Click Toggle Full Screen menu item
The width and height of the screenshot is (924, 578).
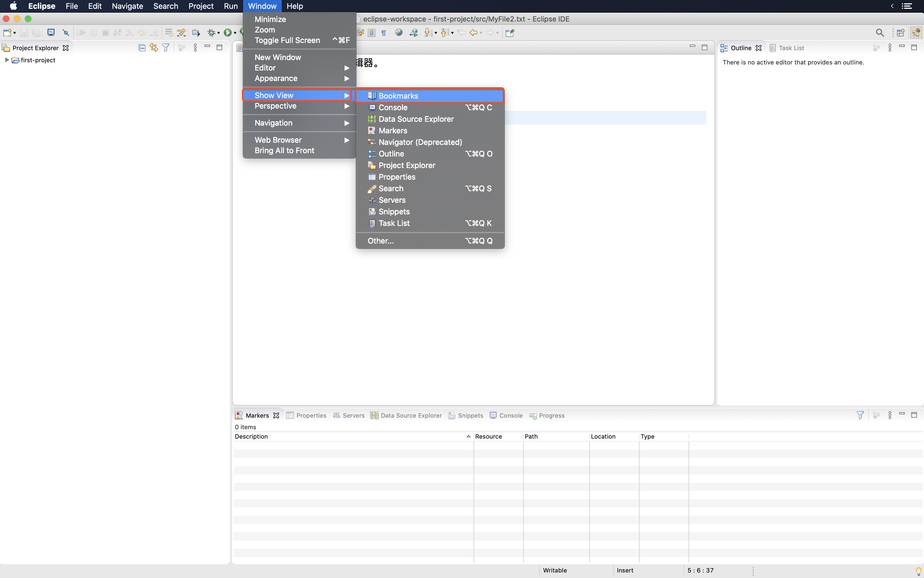tap(299, 40)
